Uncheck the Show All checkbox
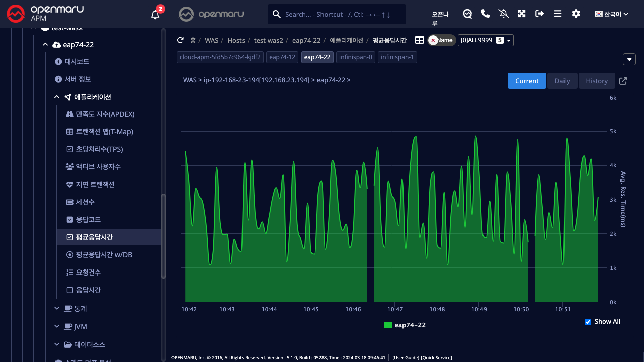 588,322
